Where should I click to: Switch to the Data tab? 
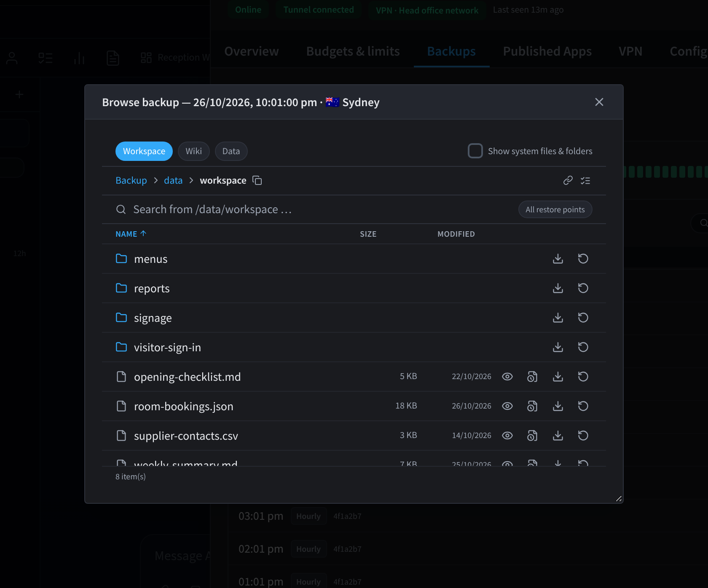(231, 151)
